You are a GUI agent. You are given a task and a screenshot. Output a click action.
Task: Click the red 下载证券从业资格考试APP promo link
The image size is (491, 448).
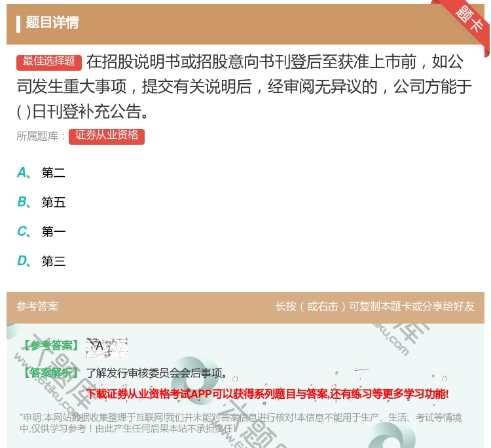tap(267, 394)
